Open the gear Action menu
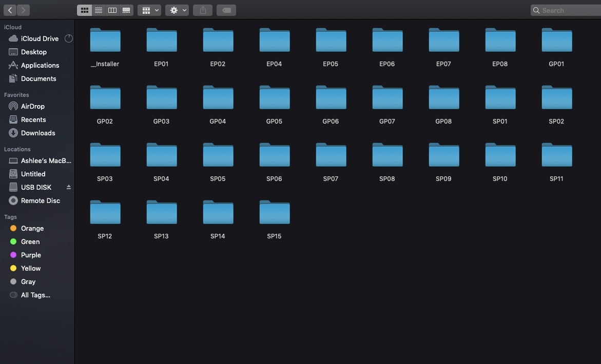The image size is (601, 364). pyautogui.click(x=177, y=10)
